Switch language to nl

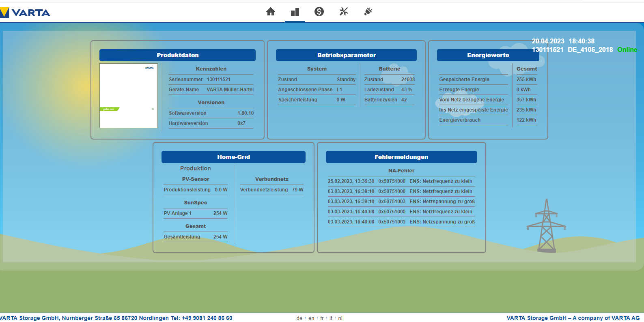pos(340,318)
